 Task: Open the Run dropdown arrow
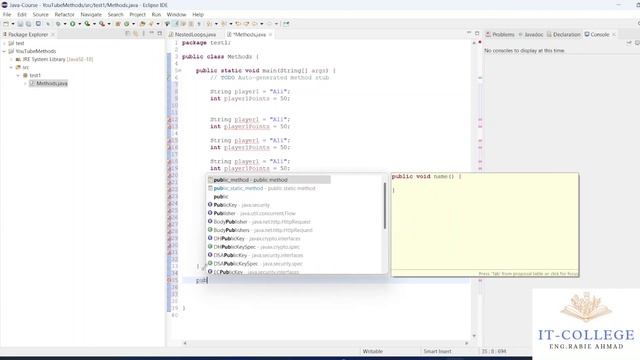point(80,24)
